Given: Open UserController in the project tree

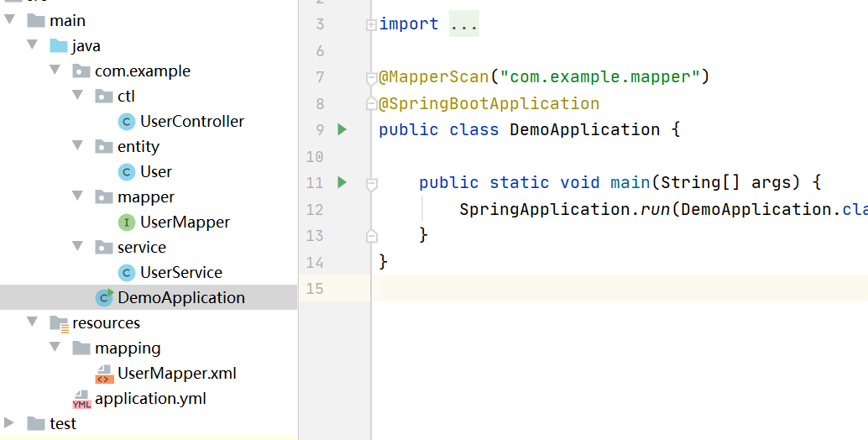Looking at the screenshot, I should (x=192, y=121).
